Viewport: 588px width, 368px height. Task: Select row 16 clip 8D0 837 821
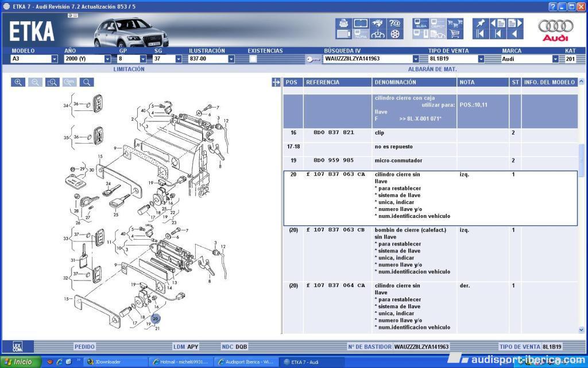click(431, 135)
